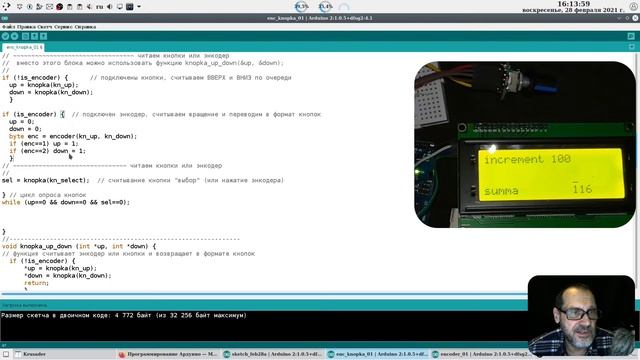
Task: Open the Сервис menu
Action: click(x=64, y=27)
